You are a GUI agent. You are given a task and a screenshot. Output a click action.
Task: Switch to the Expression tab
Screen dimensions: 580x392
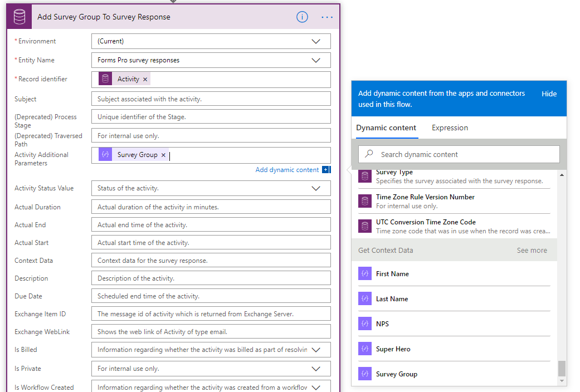click(449, 128)
